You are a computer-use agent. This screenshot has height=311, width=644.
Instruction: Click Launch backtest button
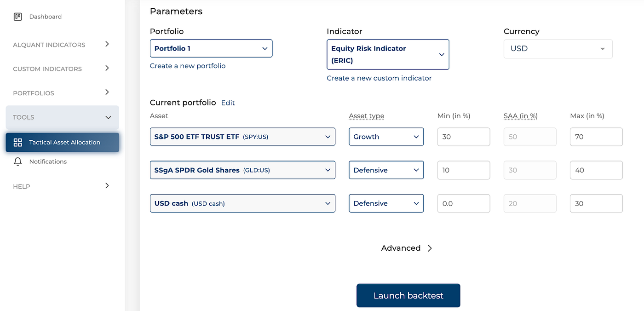click(408, 295)
